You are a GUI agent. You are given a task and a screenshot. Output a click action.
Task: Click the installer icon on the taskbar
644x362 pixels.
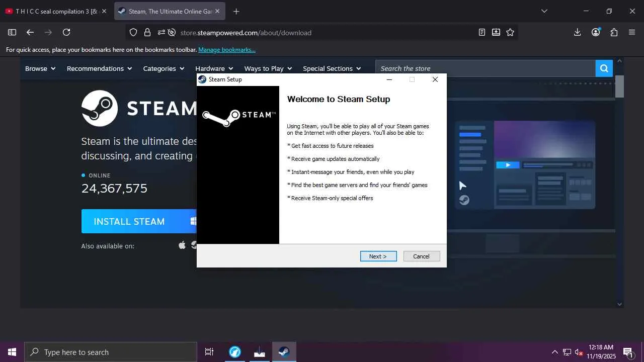point(260,352)
